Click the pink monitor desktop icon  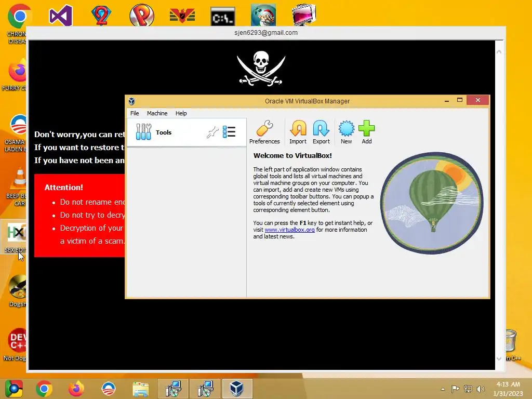point(304,15)
